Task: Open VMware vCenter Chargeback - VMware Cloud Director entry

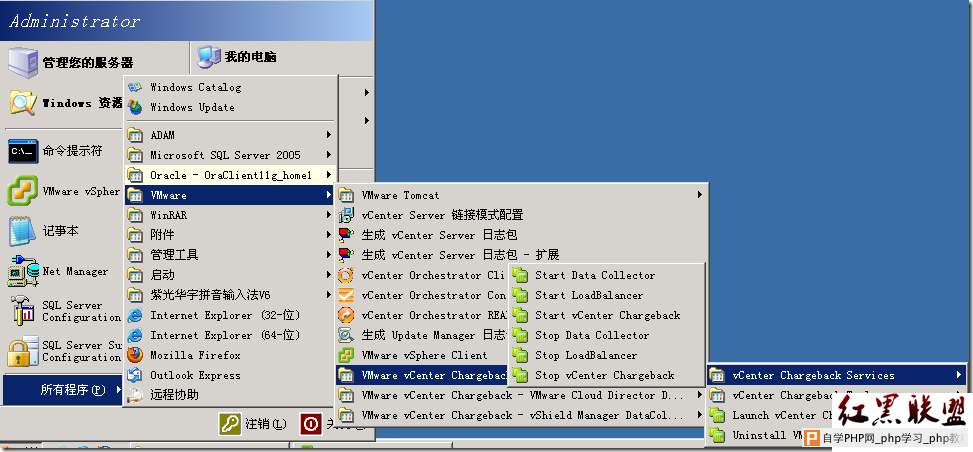Action: (x=521, y=395)
